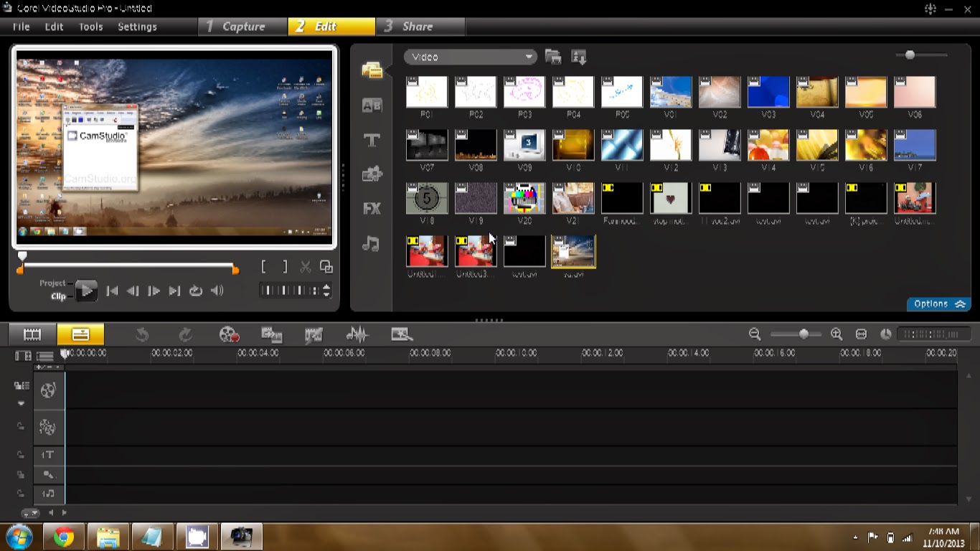Switch to the Share step tab
980x551 pixels.
pyautogui.click(x=417, y=27)
